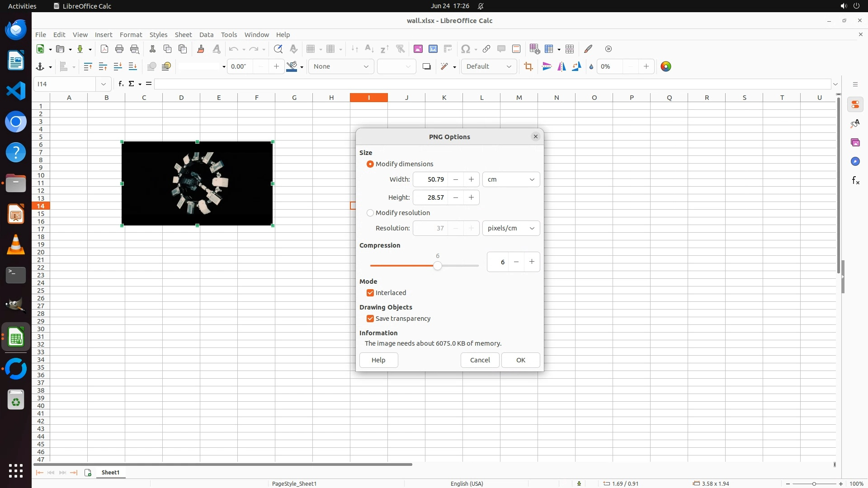Screen dimensions: 868x488
Task: Open the Format menu
Action: 131,35
